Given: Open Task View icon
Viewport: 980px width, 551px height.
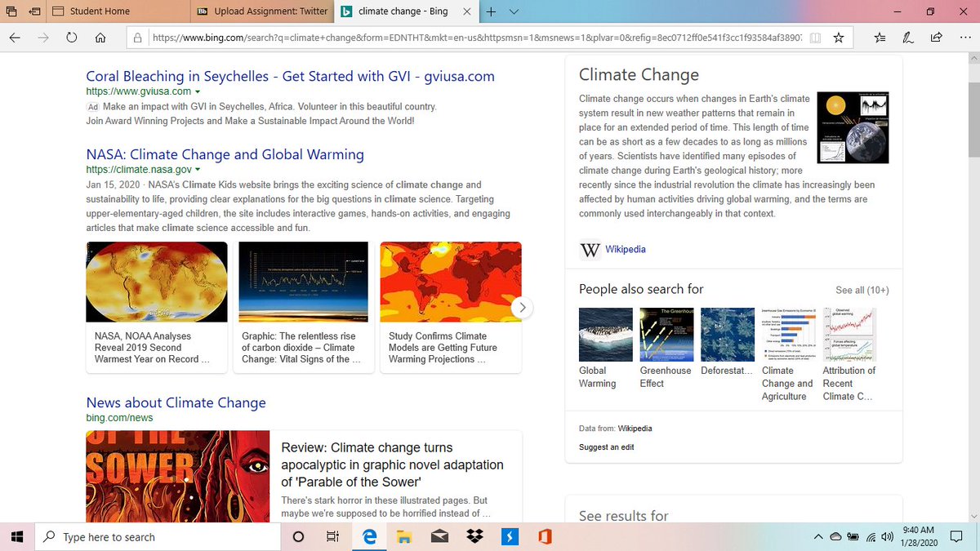Looking at the screenshot, I should click(332, 536).
